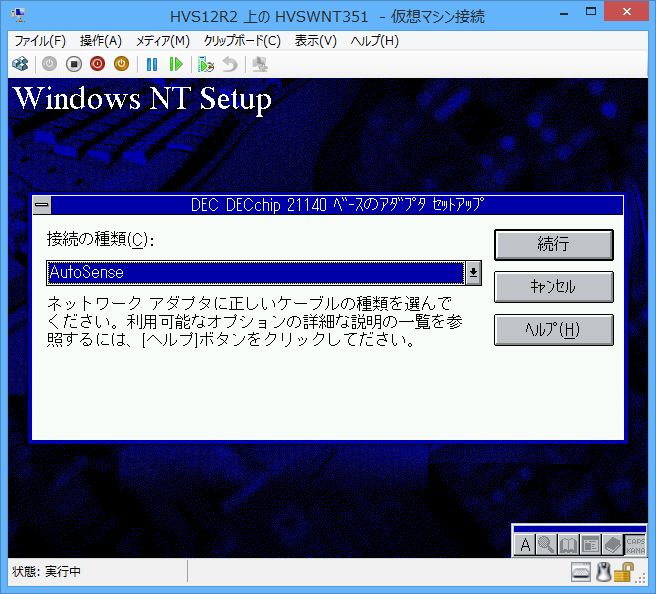Open the setup dialog control menu box
The height and width of the screenshot is (594, 656).
click(x=42, y=205)
